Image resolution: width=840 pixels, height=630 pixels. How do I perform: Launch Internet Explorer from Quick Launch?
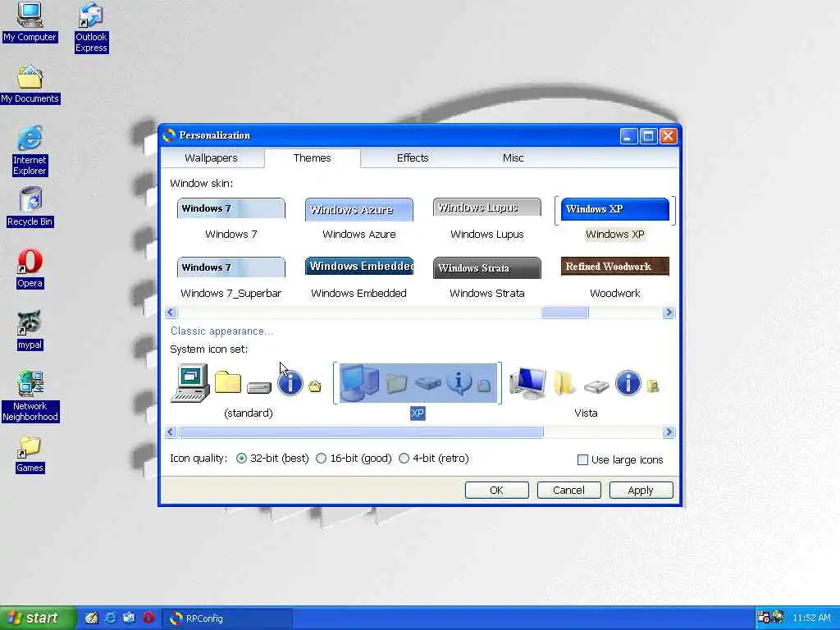[111, 619]
